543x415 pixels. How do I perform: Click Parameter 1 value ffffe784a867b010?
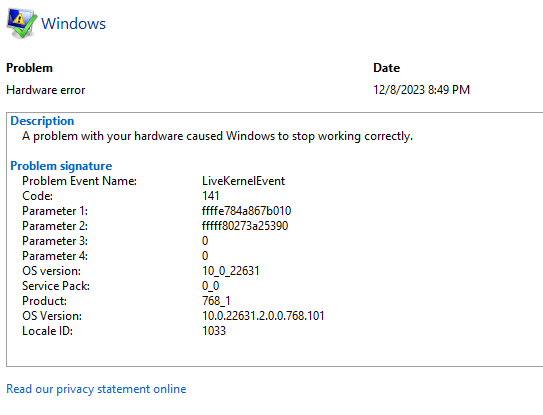coord(247,211)
